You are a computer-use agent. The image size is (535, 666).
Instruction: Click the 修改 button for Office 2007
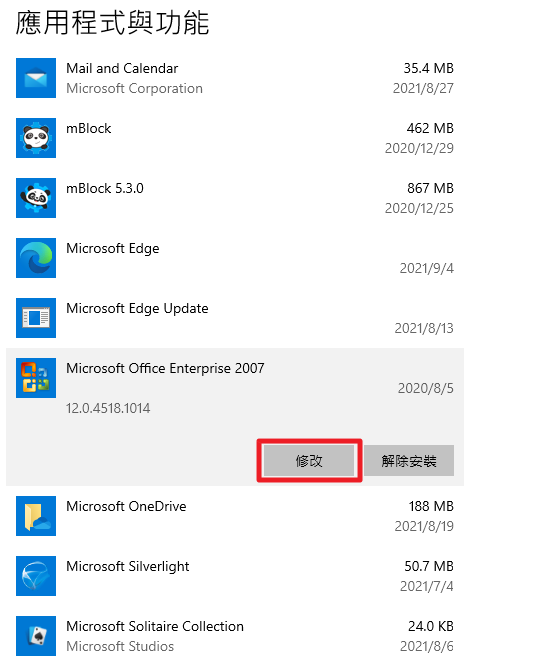coord(309,461)
